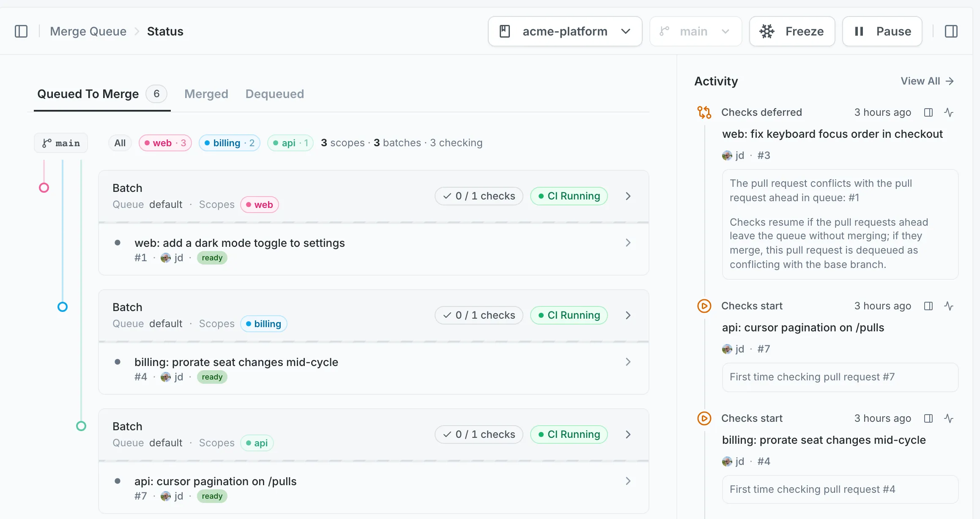The image size is (980, 519).
Task: Open side panel icon for api pagination event
Action: 928,306
